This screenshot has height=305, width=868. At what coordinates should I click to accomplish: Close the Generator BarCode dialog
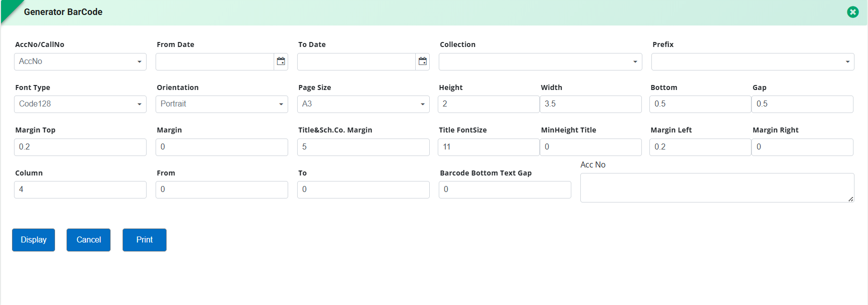pos(853,12)
